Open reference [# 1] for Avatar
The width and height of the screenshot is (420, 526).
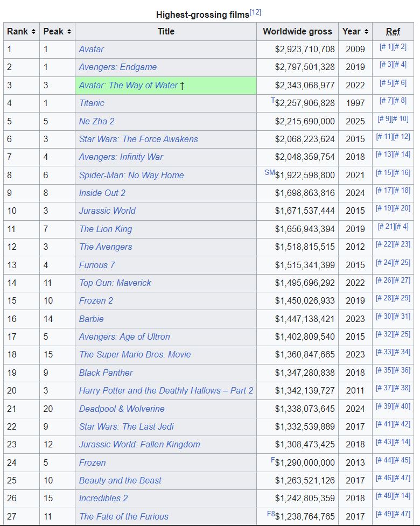[386, 47]
